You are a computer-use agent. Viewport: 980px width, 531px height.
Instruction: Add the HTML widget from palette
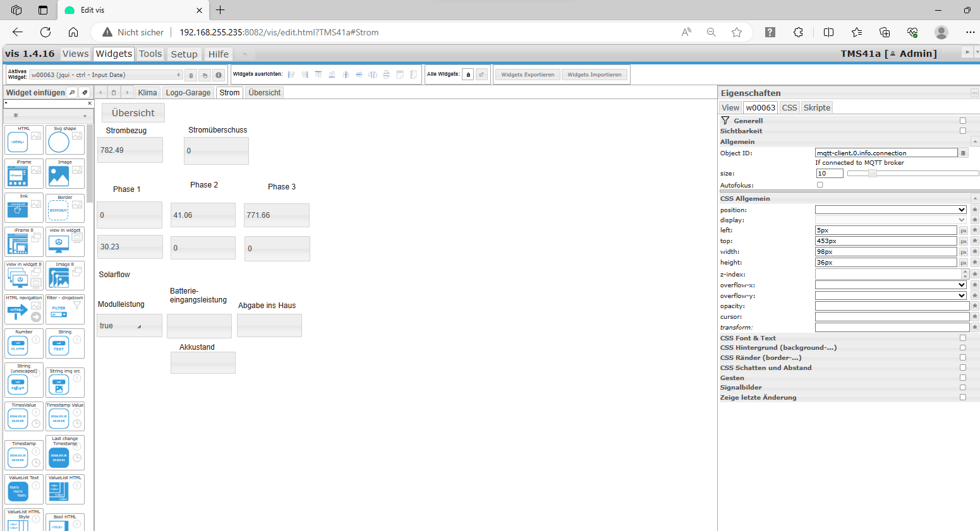coord(24,140)
